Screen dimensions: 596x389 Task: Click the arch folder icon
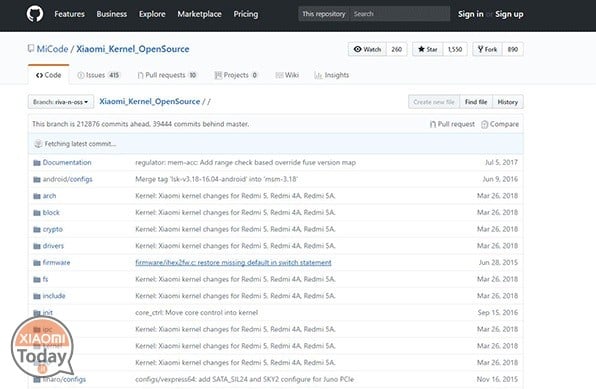point(37,196)
